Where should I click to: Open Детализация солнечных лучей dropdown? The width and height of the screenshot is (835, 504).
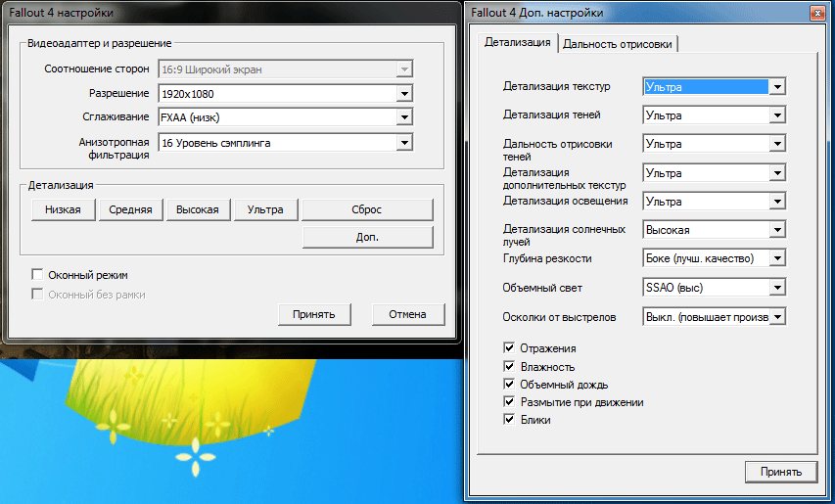click(x=715, y=230)
